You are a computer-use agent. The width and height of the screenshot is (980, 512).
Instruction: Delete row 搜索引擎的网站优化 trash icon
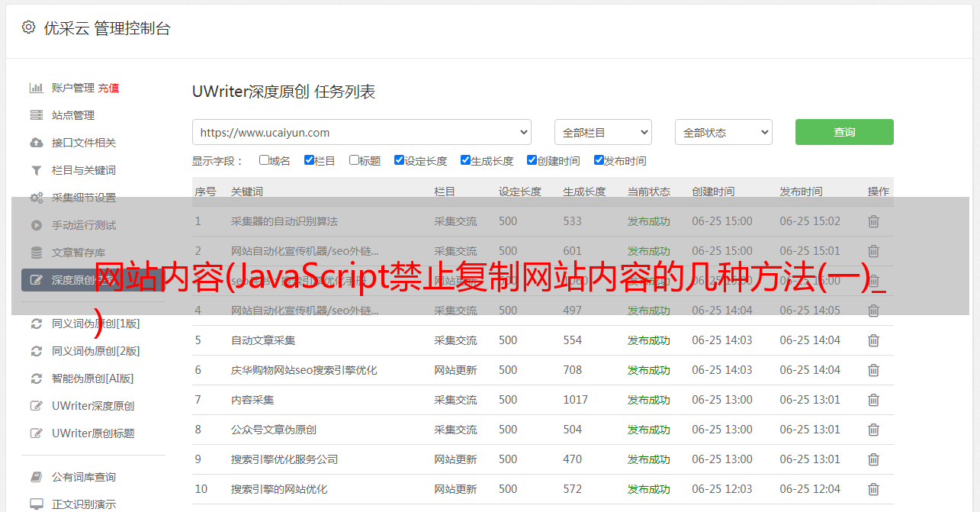(x=874, y=489)
